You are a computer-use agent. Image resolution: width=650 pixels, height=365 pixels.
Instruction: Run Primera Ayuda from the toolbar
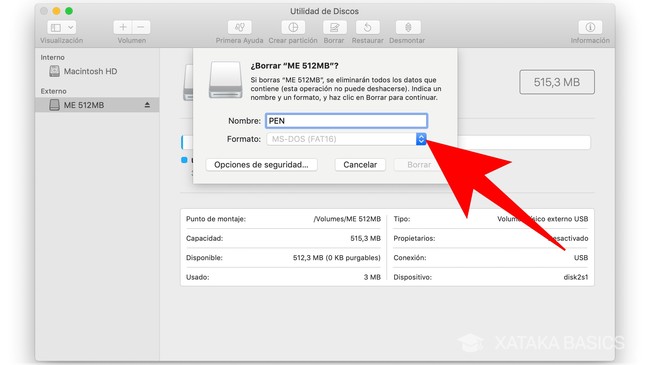[239, 27]
